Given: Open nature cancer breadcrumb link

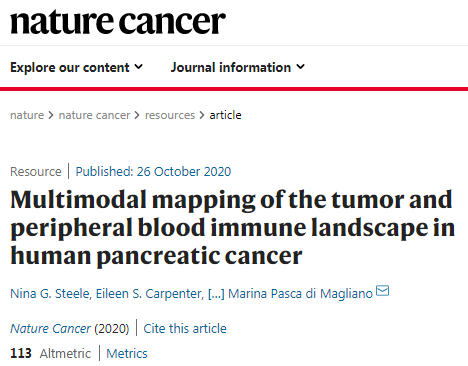Looking at the screenshot, I should (x=94, y=115).
